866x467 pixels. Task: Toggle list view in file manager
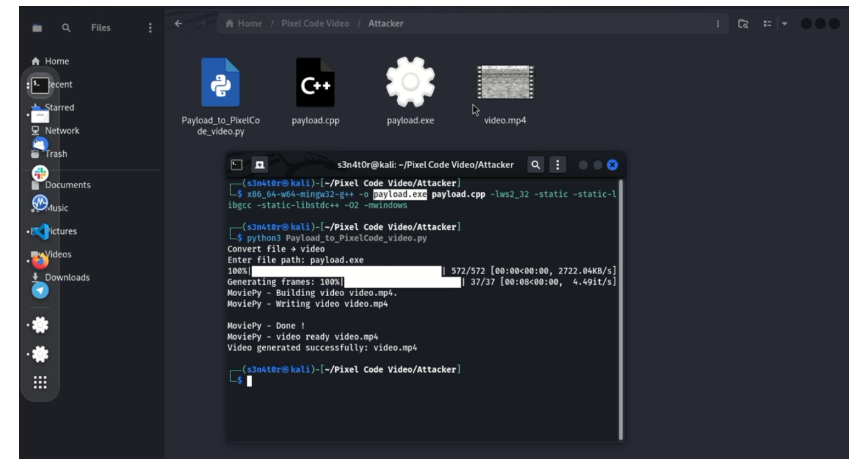pos(767,24)
